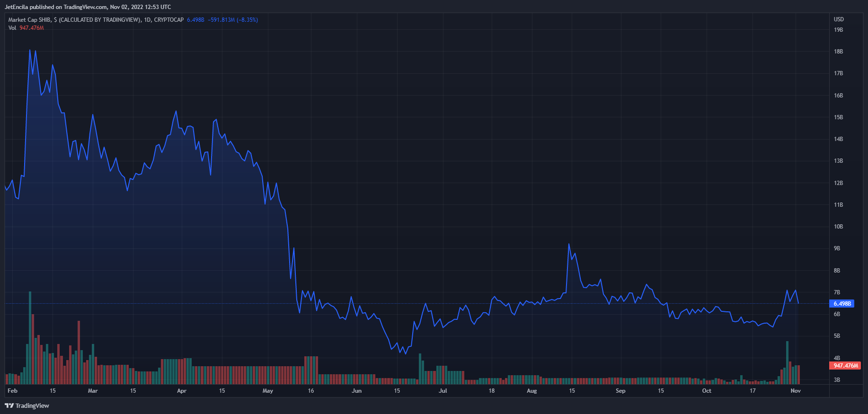Screen dimensions: 868x414
Task: Click the 15B price axis label
Action: pyautogui.click(x=838, y=117)
